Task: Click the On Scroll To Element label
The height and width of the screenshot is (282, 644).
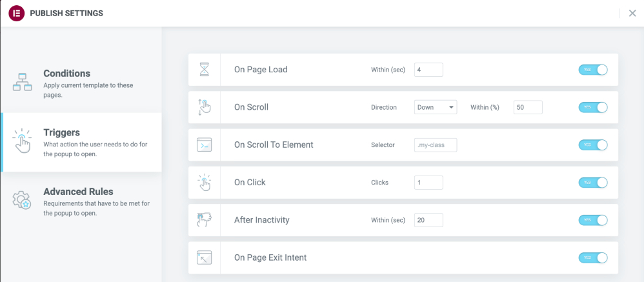Action: [274, 145]
